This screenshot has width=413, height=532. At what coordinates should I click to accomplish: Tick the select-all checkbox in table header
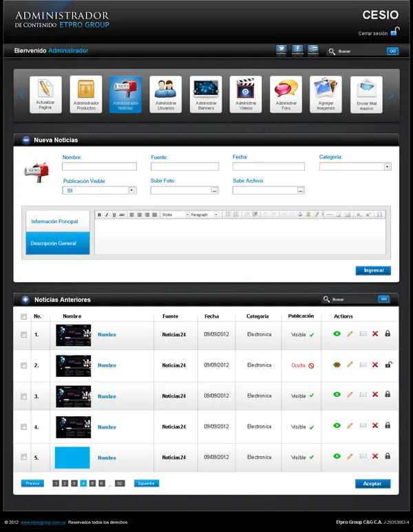(x=23, y=316)
